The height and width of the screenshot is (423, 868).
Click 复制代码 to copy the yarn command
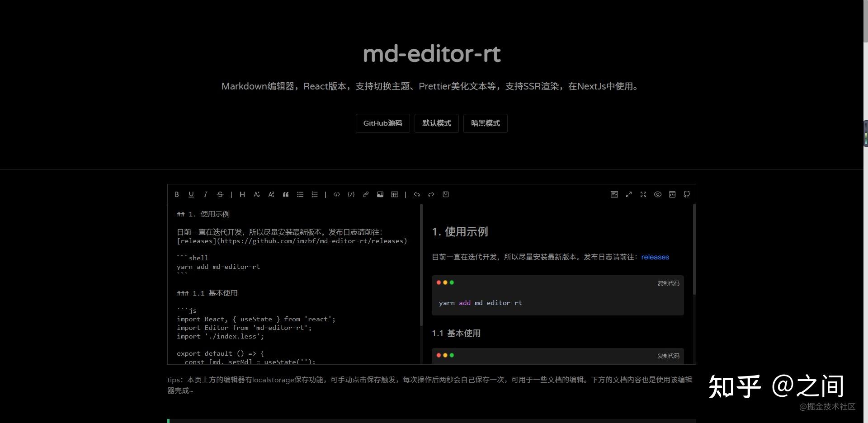(668, 283)
